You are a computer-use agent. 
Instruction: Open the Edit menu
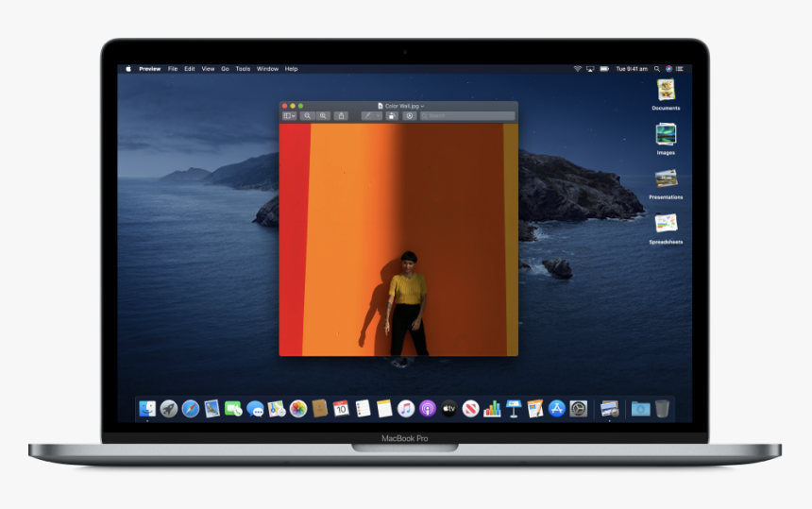click(190, 69)
